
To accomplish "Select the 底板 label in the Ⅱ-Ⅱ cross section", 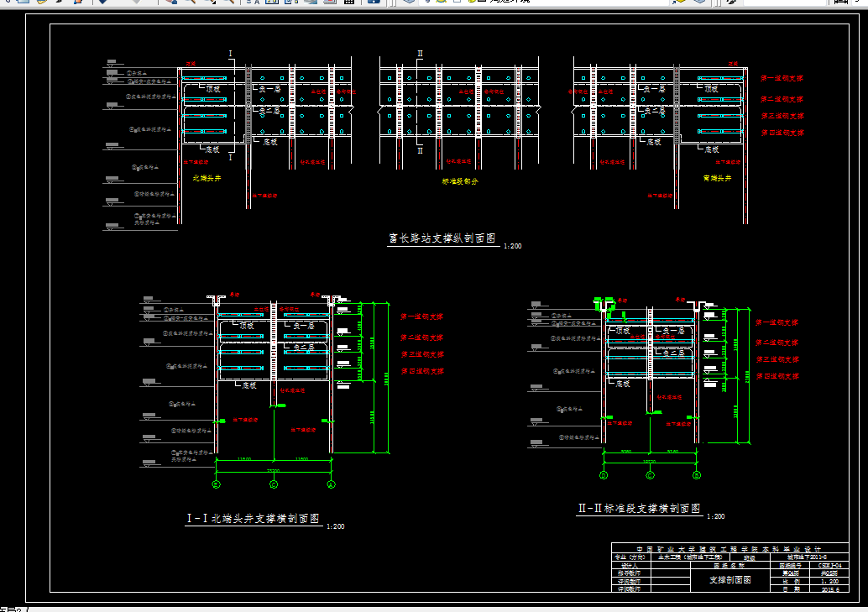I will click(x=623, y=384).
